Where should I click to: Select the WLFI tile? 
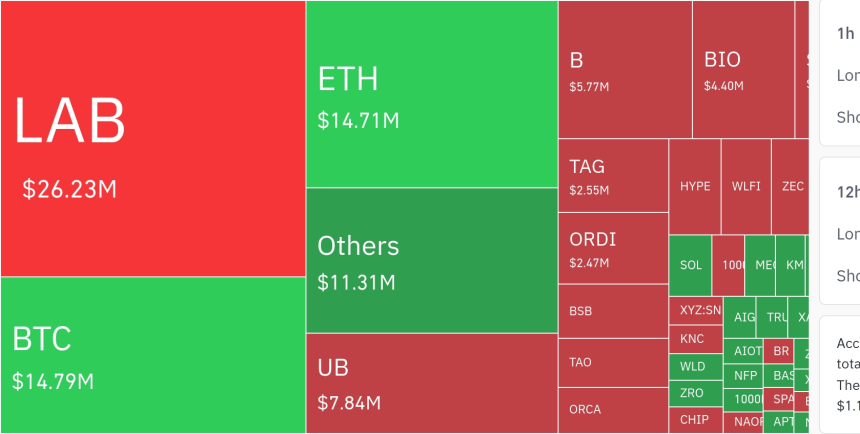tap(746, 187)
